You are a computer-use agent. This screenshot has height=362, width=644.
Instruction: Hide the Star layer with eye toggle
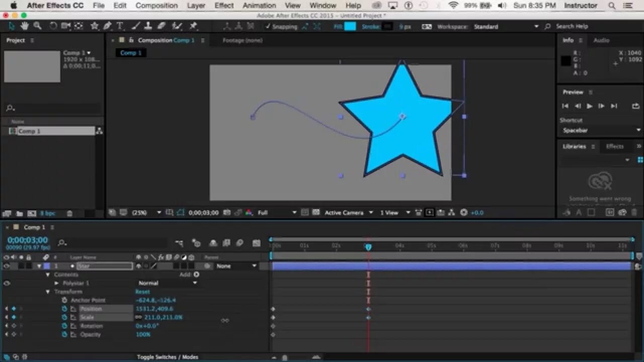point(7,266)
